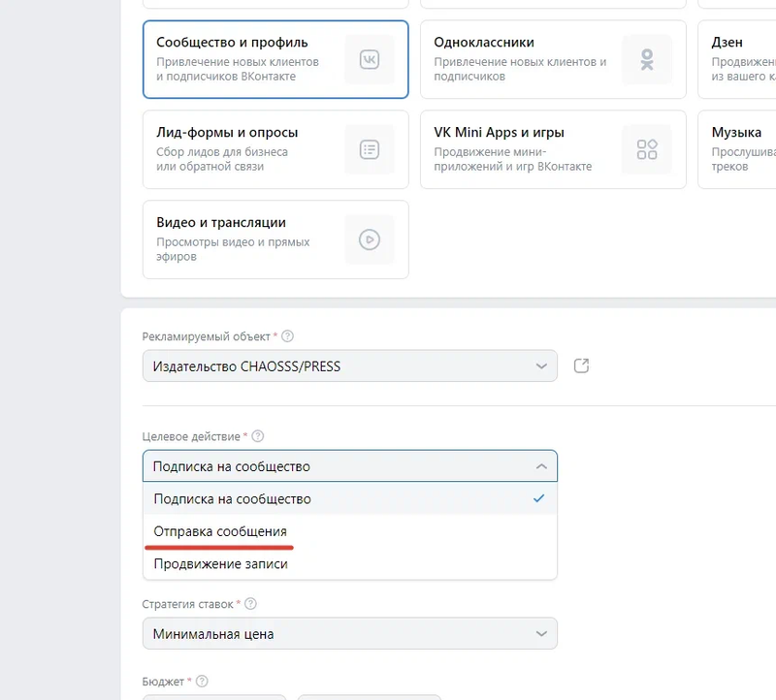
Task: Collapse the Целевое действие dropdown
Action: point(350,466)
